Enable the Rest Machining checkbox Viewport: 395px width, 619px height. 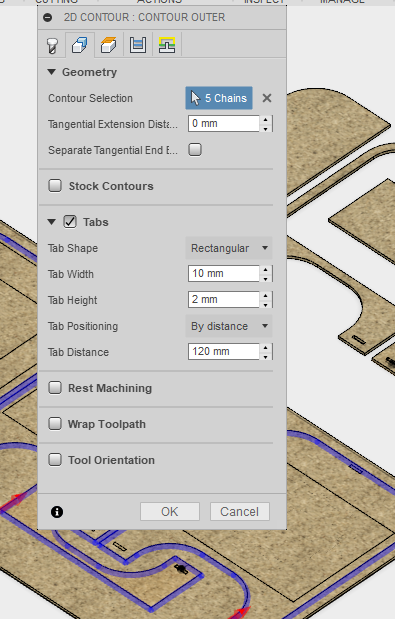(x=55, y=388)
